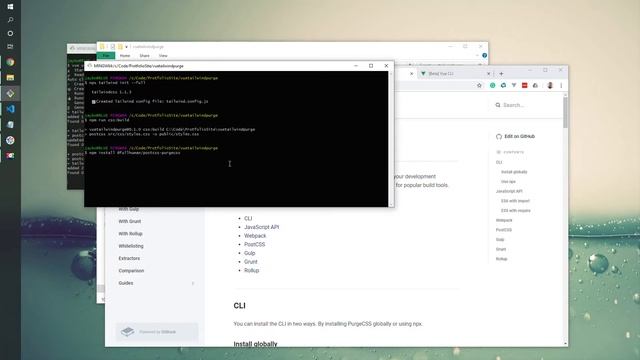Click the Git Bash terminal scrollbar
The height and width of the screenshot is (360, 640).
click(391, 139)
